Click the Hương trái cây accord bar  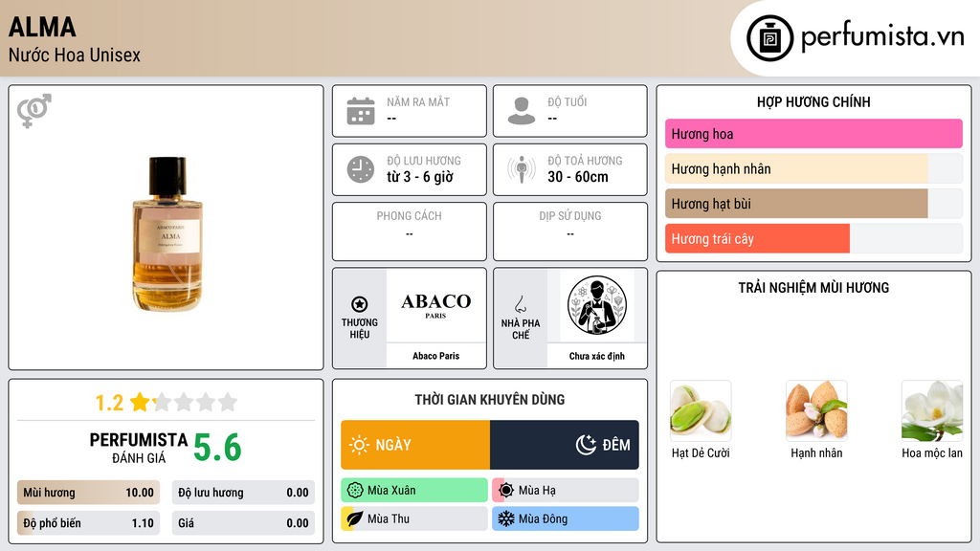[813, 238]
